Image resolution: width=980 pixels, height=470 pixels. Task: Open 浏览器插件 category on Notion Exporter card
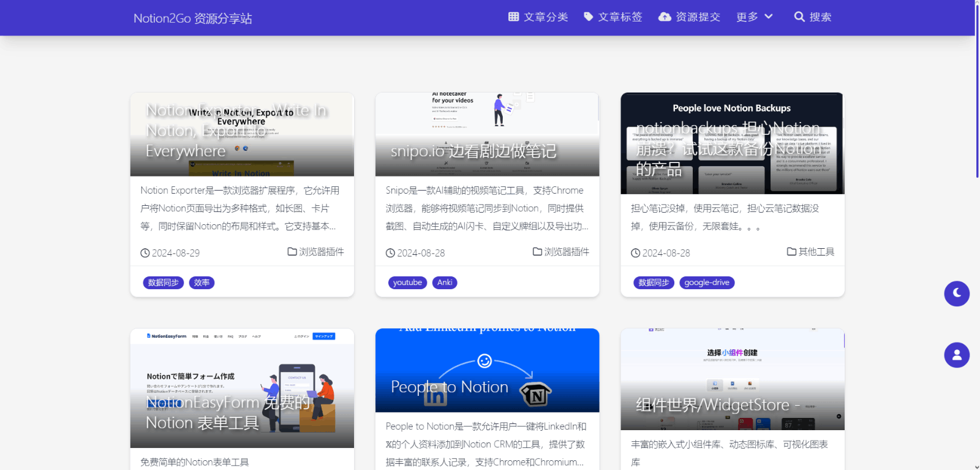(x=321, y=252)
